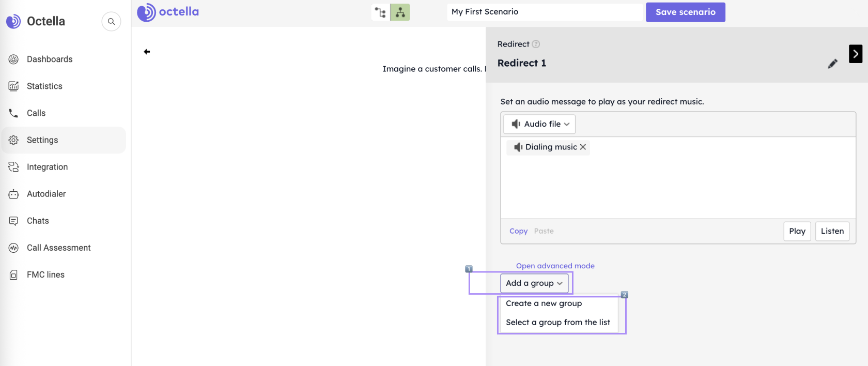Screen dimensions: 868x366
Task: Click the FMC lines SIM icon
Action: coord(13,275)
